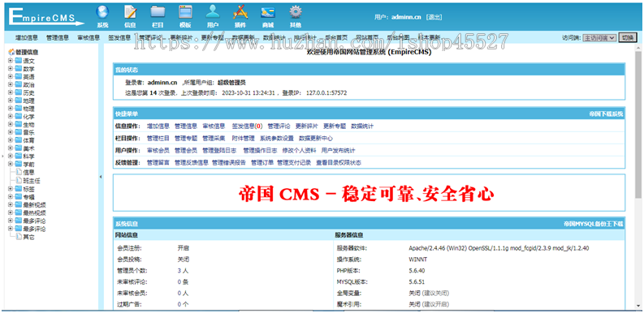644x313 pixels.
Task: Open the 商城 card icon
Action: pos(268,12)
